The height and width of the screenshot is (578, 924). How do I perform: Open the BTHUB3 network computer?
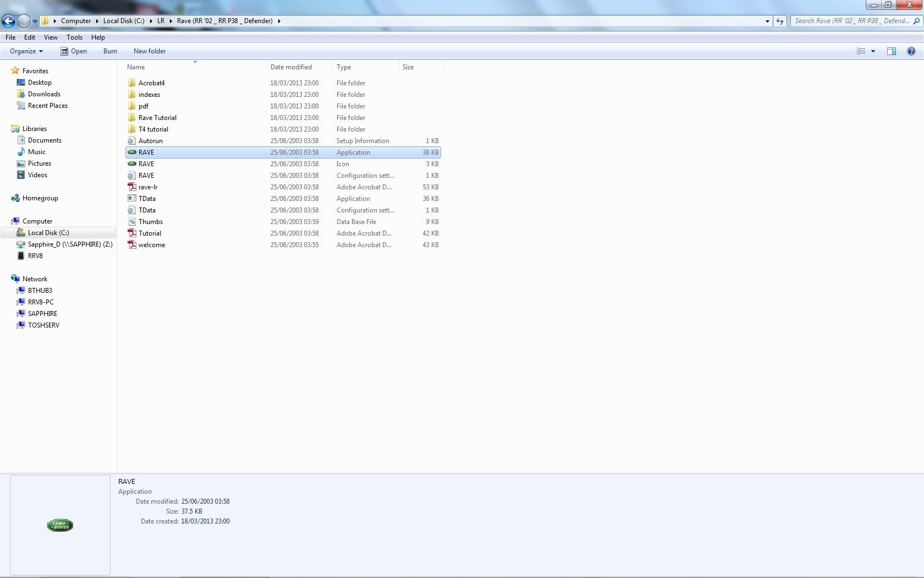pos(40,291)
